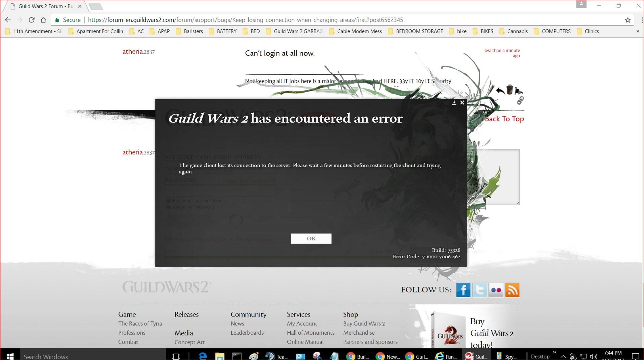Open the 'Baristers' bookmark folder

[189, 31]
